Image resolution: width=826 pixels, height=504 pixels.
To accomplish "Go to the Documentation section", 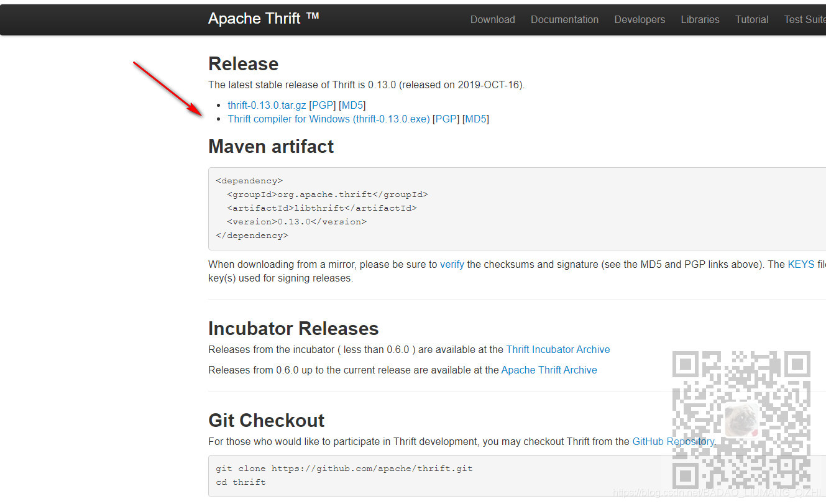I will (564, 19).
